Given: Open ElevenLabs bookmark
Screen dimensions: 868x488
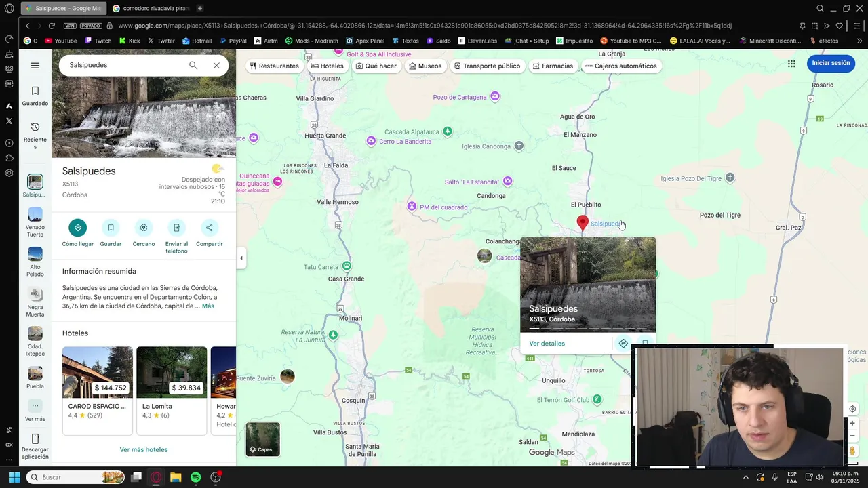Looking at the screenshot, I should (x=477, y=41).
